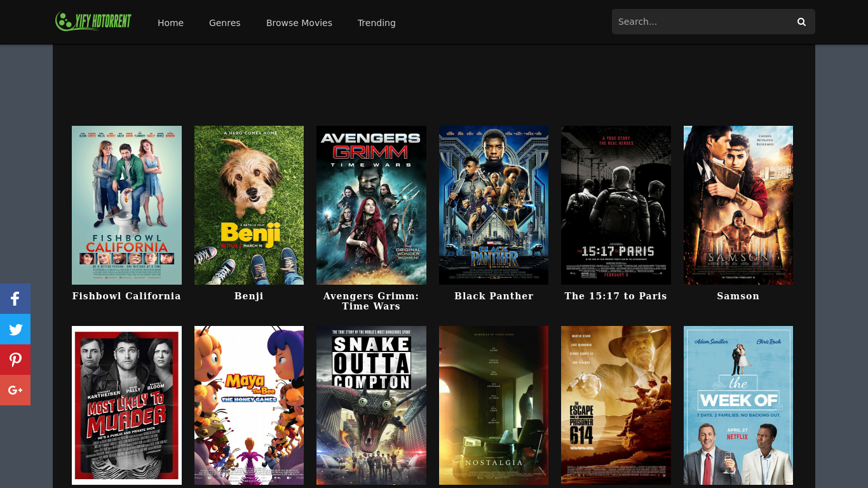868x488 pixels.
Task: Click the Black Panther title link
Action: coord(494,296)
